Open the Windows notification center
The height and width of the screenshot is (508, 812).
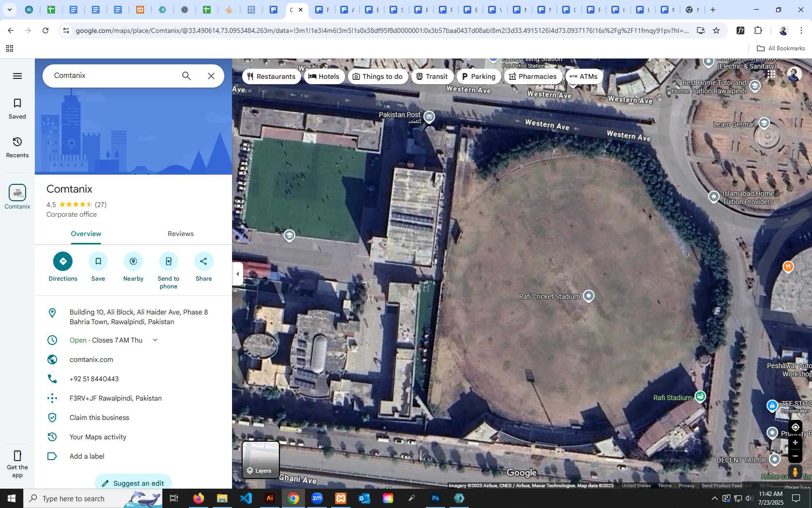(x=796, y=498)
